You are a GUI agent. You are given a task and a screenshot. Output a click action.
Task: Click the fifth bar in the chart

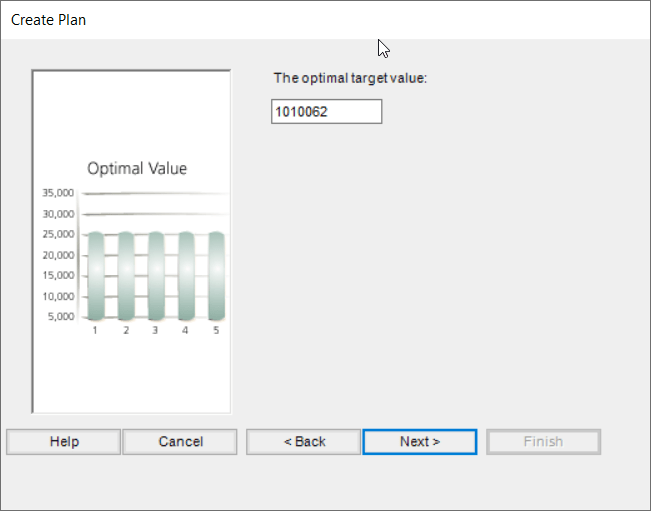(x=216, y=275)
